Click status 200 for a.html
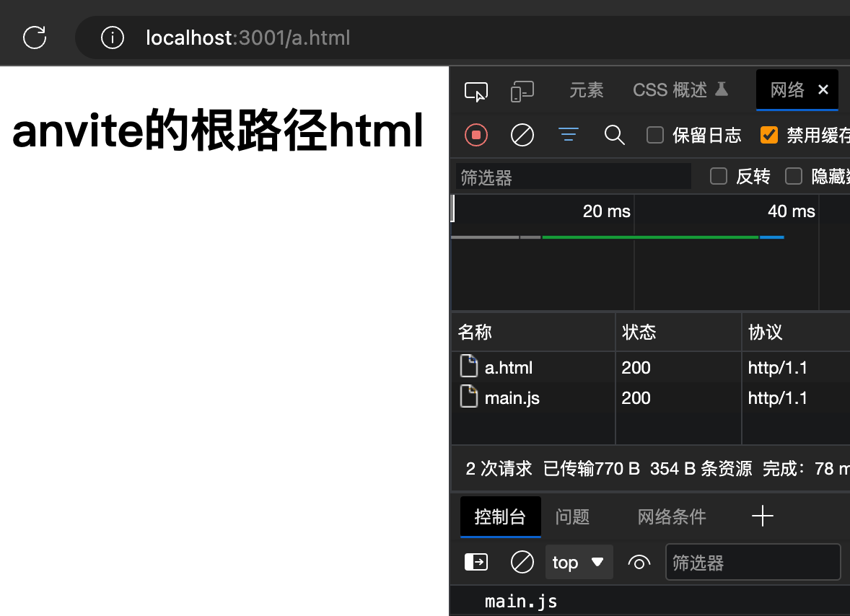This screenshot has height=616, width=850. click(x=636, y=368)
